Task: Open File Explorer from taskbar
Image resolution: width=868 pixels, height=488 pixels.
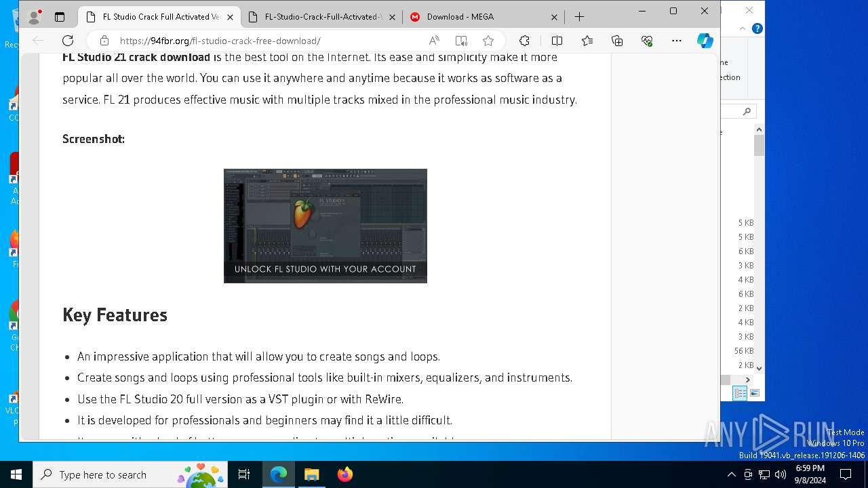Action: tap(311, 474)
